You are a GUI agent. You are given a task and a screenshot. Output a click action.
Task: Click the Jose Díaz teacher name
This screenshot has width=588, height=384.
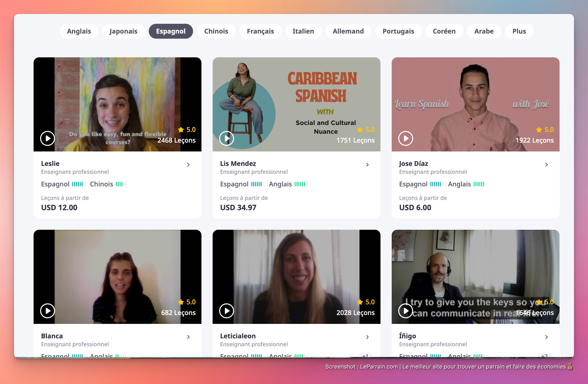[x=413, y=164]
